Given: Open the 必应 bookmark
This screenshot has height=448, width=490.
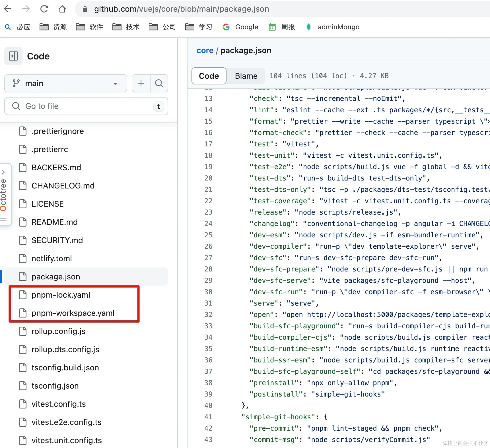Looking at the screenshot, I should pyautogui.click(x=18, y=27).
